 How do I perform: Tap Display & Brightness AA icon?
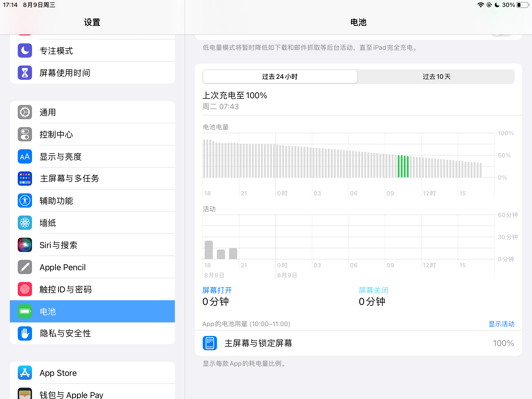pos(25,157)
